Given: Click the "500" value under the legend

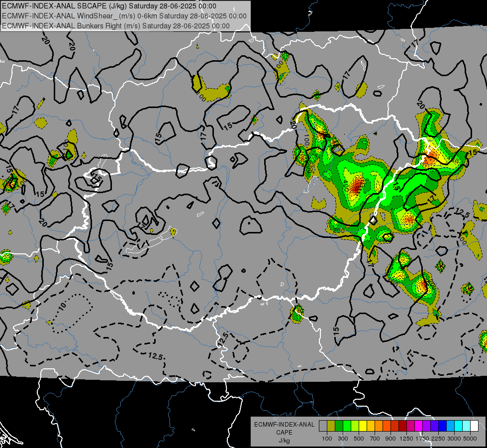Looking at the screenshot, I should pos(359,439).
